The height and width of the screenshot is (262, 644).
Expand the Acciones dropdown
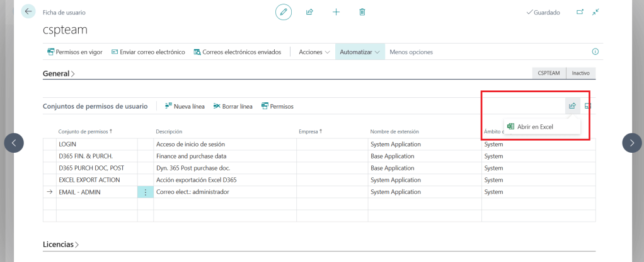314,52
